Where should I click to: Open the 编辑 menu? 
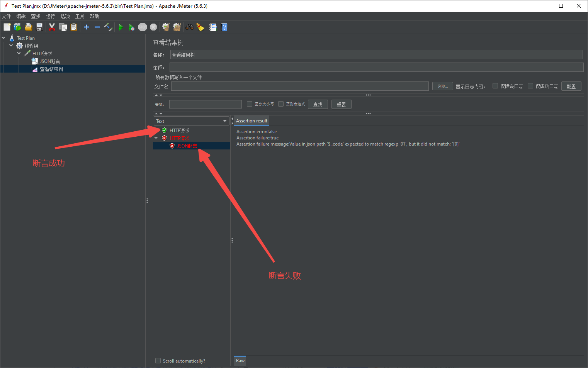click(x=21, y=16)
